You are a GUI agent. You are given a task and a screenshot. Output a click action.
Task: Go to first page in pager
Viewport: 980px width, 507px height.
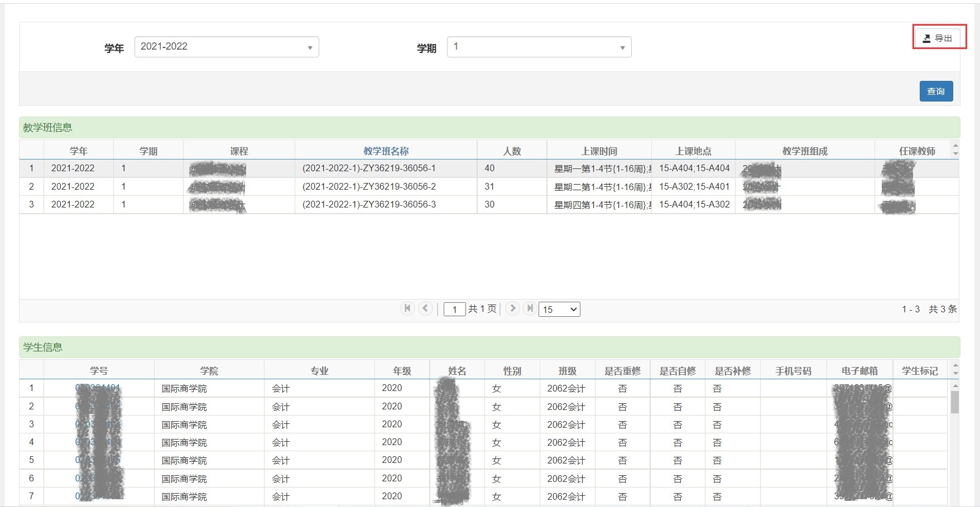pyautogui.click(x=407, y=308)
